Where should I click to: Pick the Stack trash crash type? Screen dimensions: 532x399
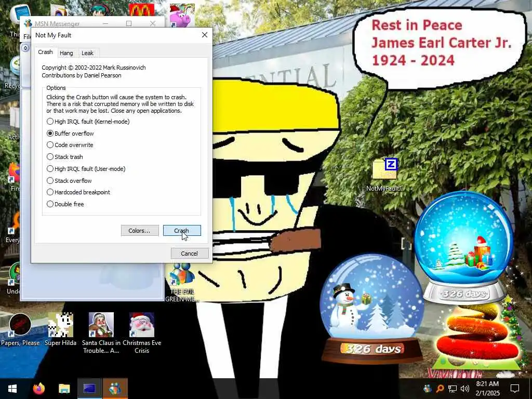(65, 157)
